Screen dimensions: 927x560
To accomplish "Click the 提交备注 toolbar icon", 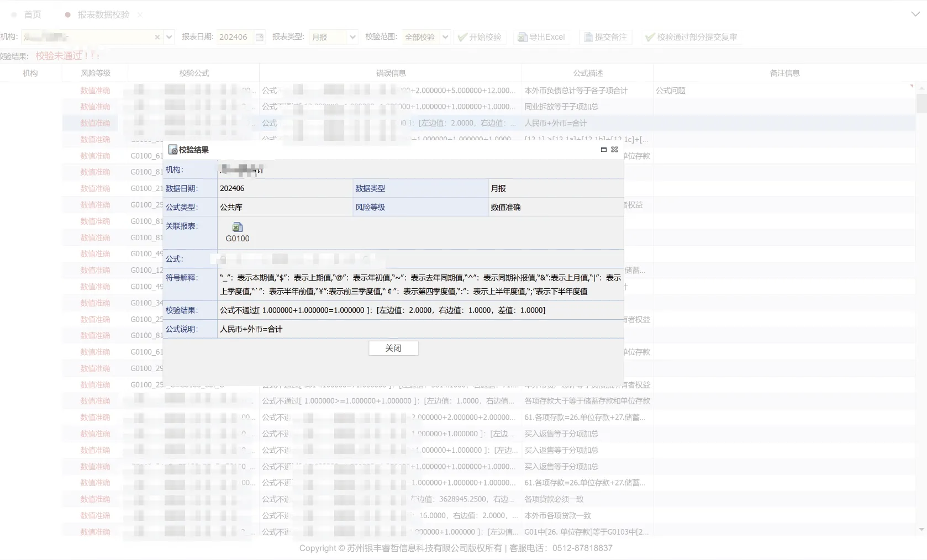I will pos(588,37).
